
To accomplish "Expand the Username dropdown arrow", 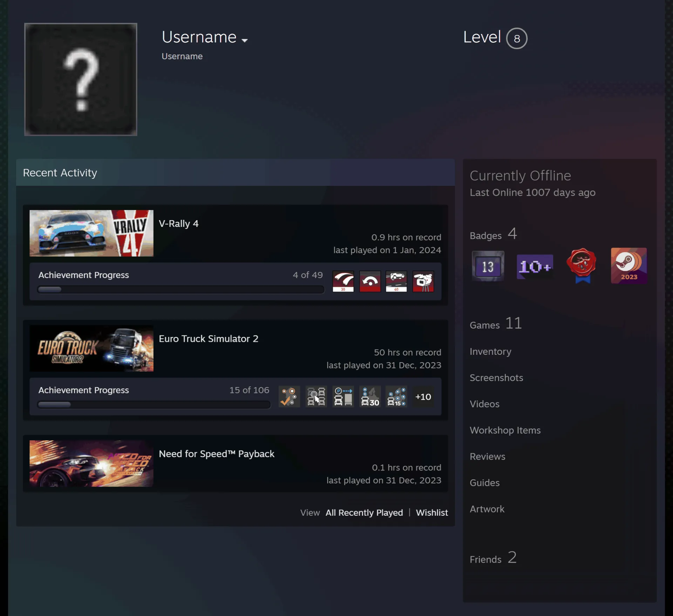I will click(245, 40).
